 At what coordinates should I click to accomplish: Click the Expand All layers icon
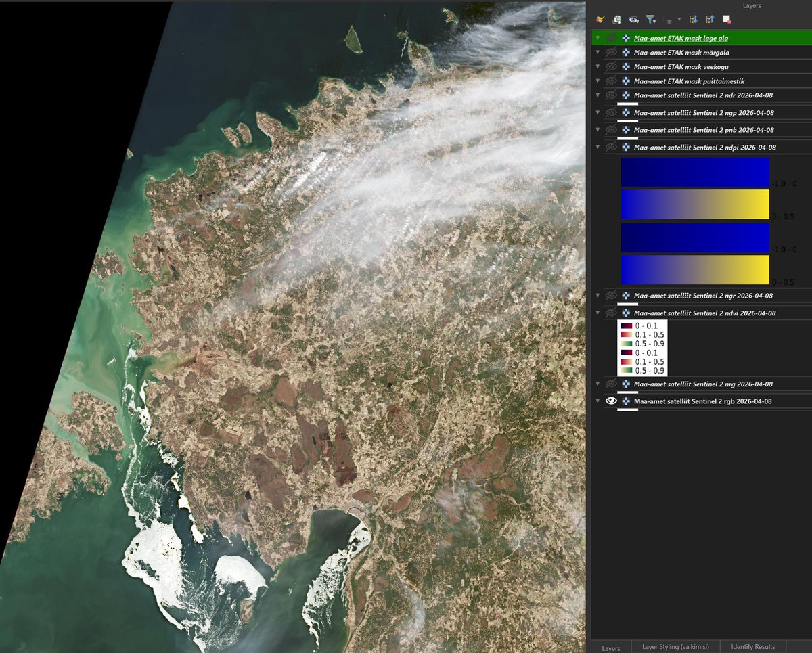[x=693, y=20]
